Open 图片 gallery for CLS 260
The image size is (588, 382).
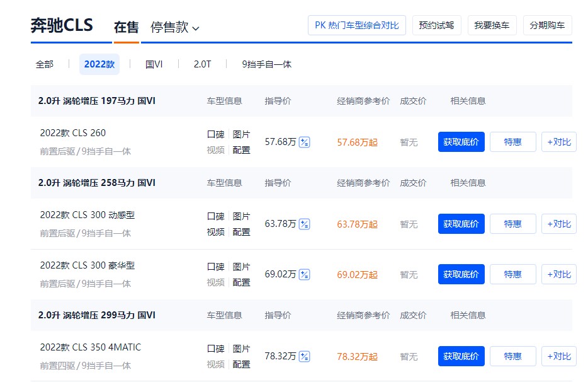[241, 134]
